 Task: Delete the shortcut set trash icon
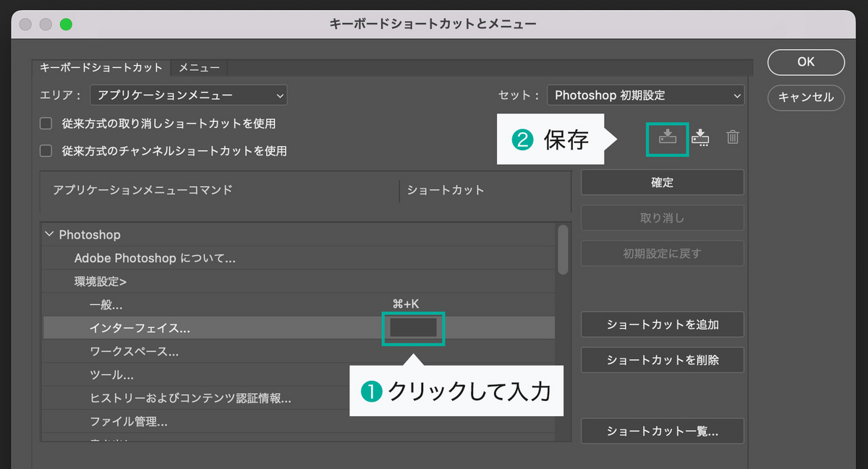tap(733, 137)
